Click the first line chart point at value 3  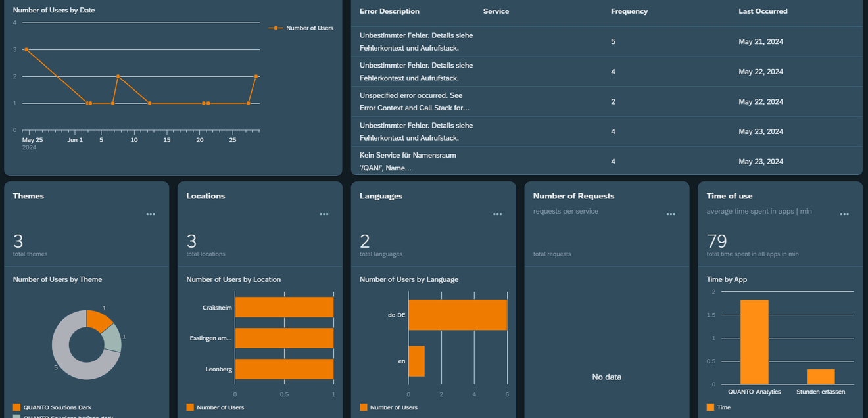pyautogui.click(x=26, y=49)
